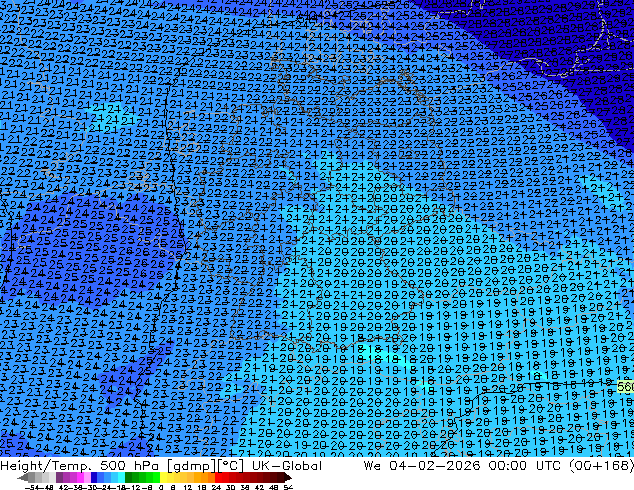Click the '12' legend value

point(188,487)
